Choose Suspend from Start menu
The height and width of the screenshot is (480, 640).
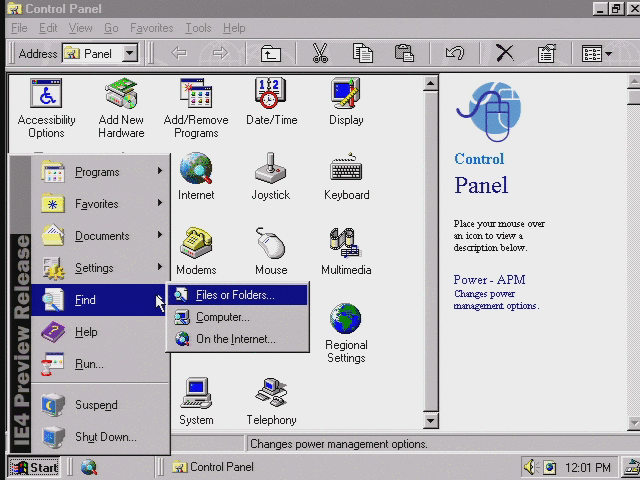pyautogui.click(x=100, y=404)
